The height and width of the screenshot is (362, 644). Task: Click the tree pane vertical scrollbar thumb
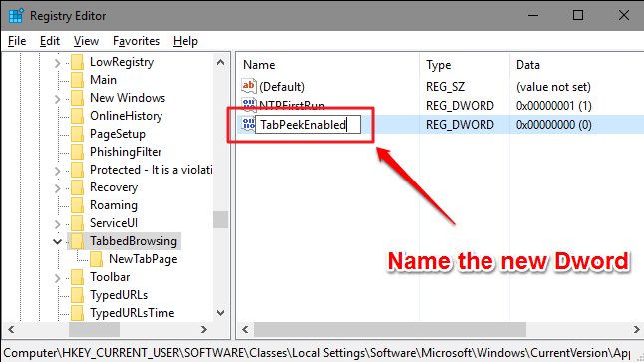pos(220,219)
